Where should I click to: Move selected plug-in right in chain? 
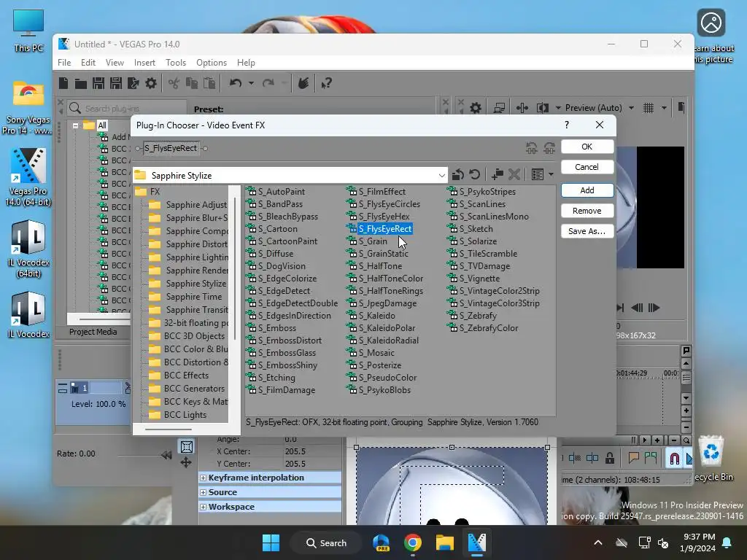pyautogui.click(x=549, y=148)
